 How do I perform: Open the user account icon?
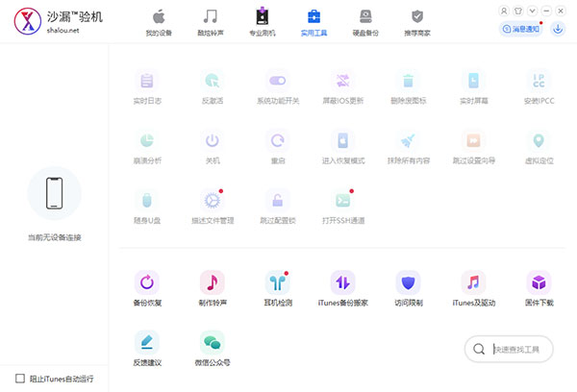pos(504,11)
